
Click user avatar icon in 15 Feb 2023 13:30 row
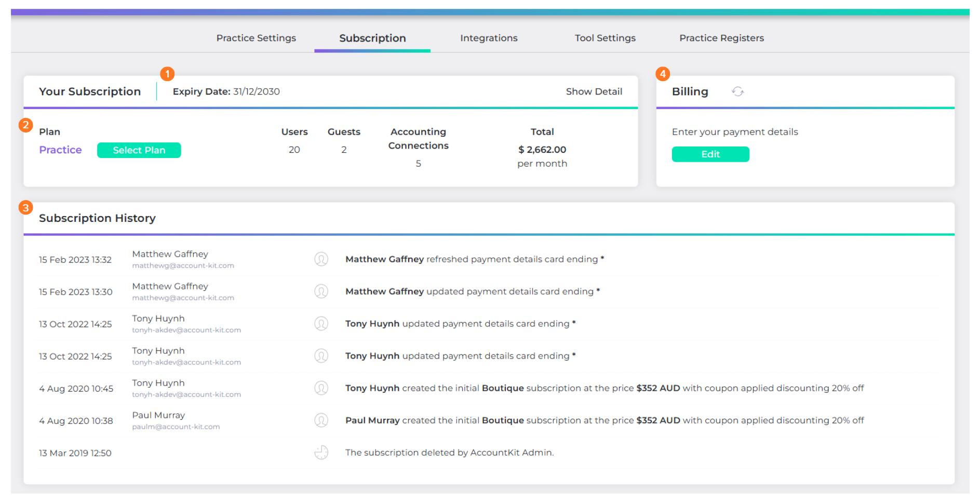(x=321, y=291)
